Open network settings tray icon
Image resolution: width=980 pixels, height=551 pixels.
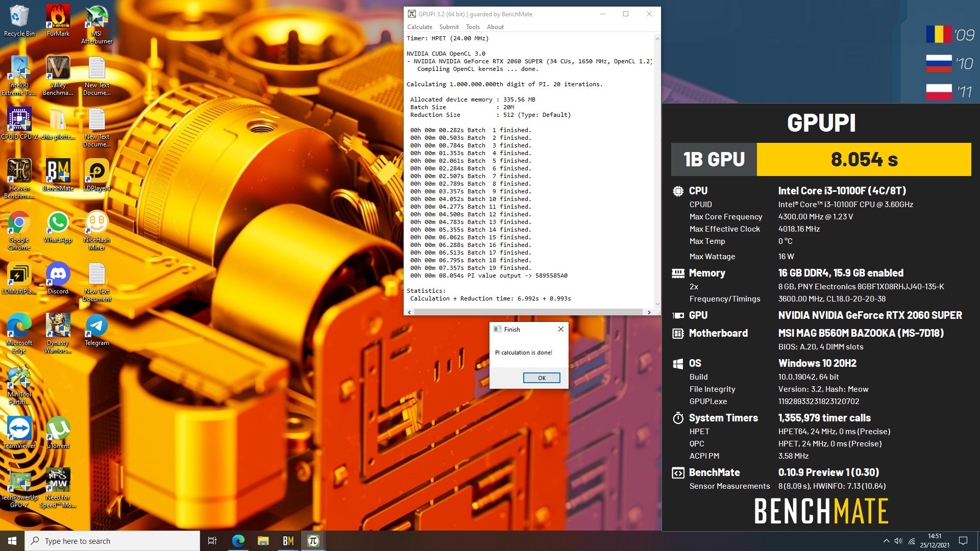coord(911,541)
